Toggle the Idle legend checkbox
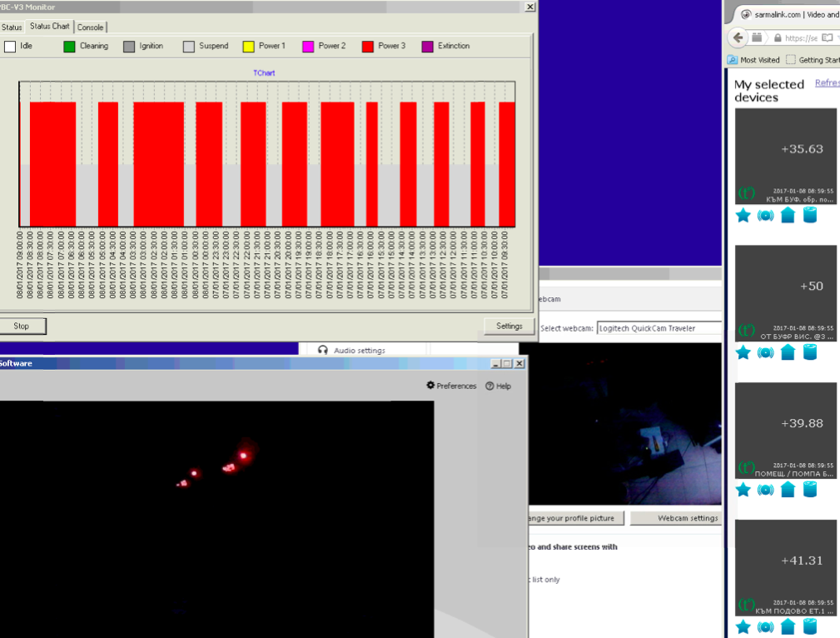 pyautogui.click(x=10, y=47)
